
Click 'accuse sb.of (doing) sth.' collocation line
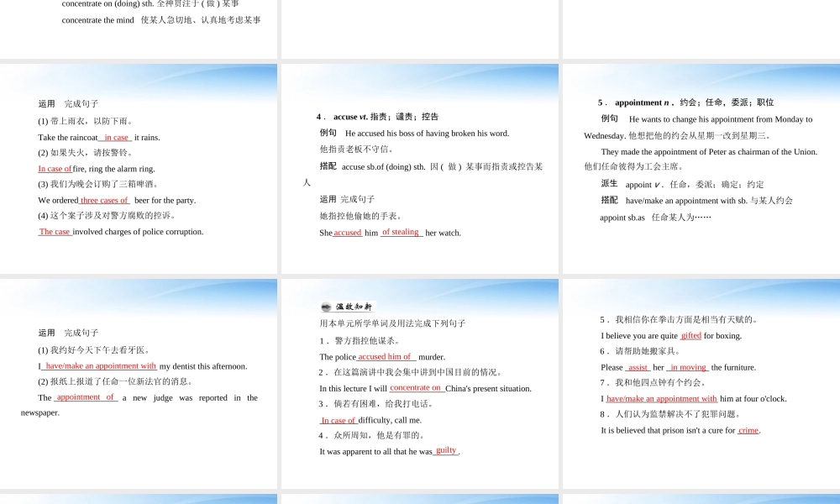coord(431,166)
